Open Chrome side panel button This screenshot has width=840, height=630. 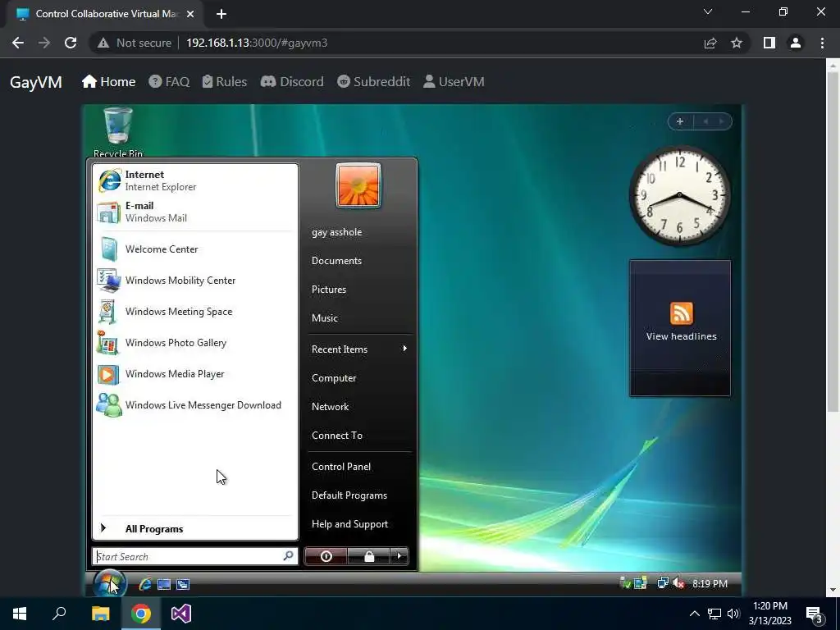(769, 43)
